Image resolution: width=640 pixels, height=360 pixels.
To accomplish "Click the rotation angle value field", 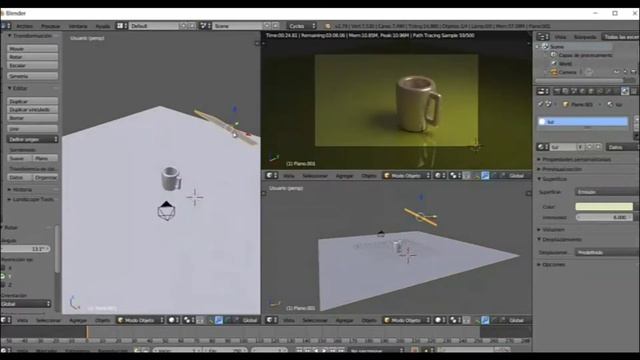I will pos(26,249).
